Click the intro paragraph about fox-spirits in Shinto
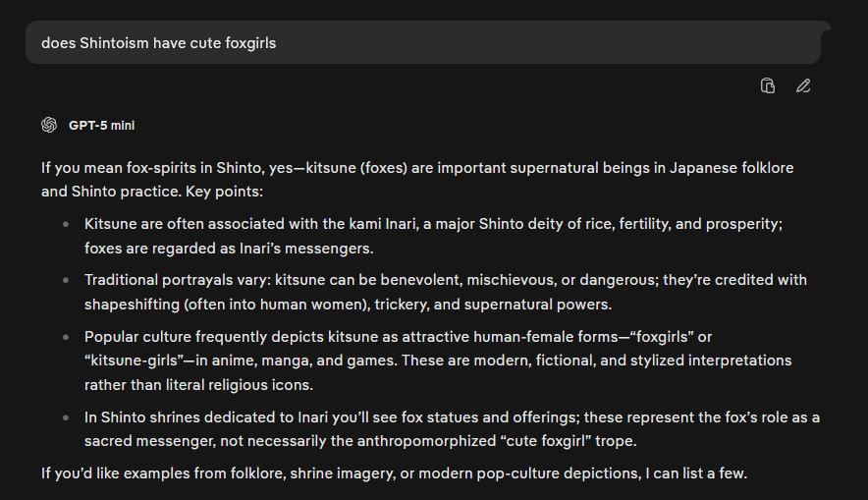 tap(416, 179)
